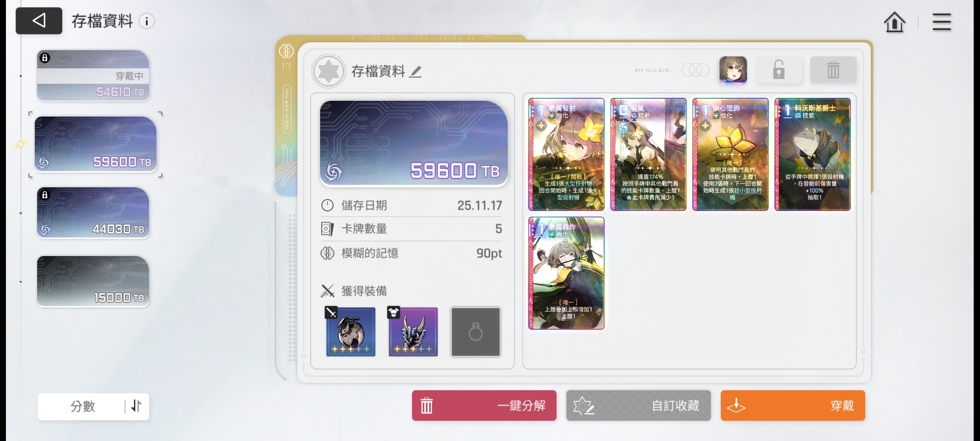
Task: Edit save name with pencil icon
Action: point(415,72)
